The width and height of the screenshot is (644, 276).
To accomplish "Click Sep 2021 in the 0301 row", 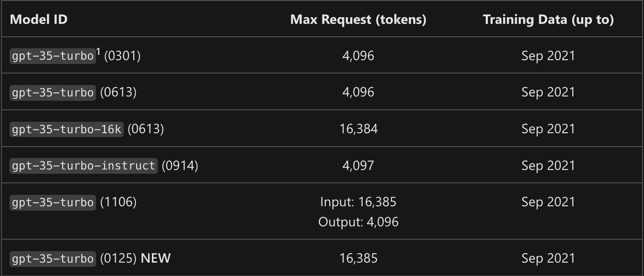I will click(x=548, y=56).
